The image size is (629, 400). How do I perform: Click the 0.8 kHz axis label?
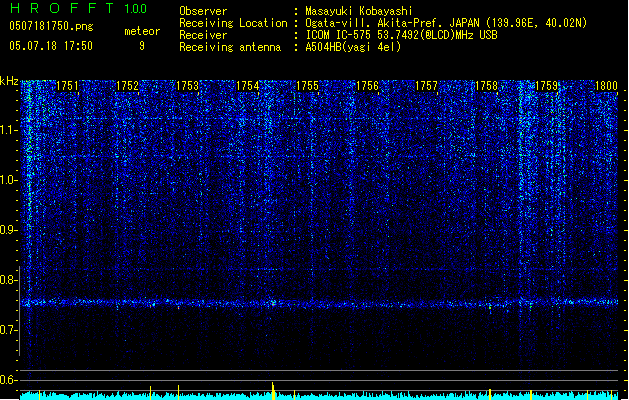8,280
